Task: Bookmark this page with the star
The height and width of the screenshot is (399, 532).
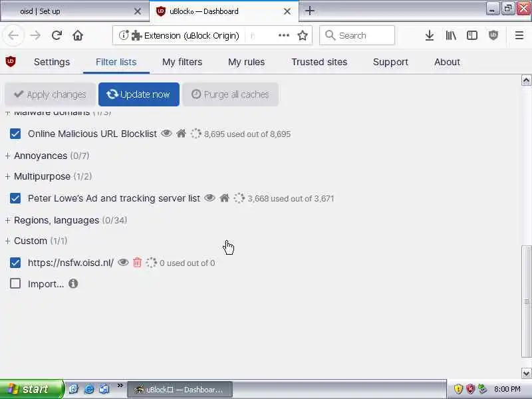Action: coord(303,35)
